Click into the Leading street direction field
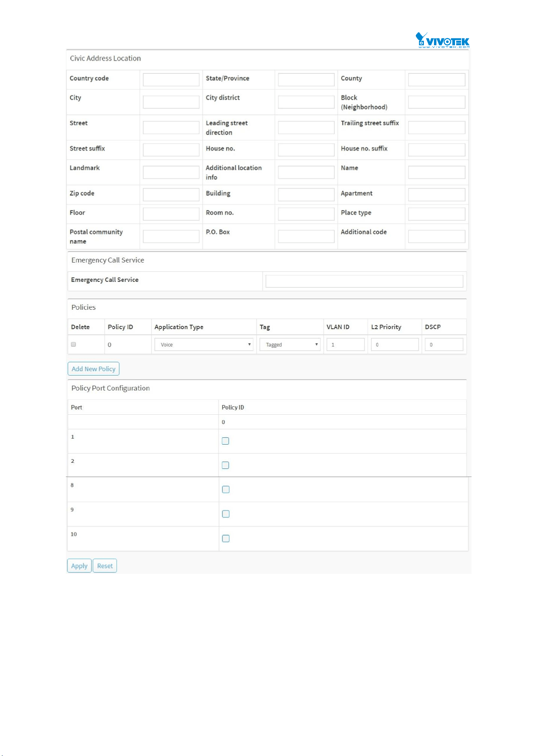This screenshot has height=756, width=535. pos(306,128)
